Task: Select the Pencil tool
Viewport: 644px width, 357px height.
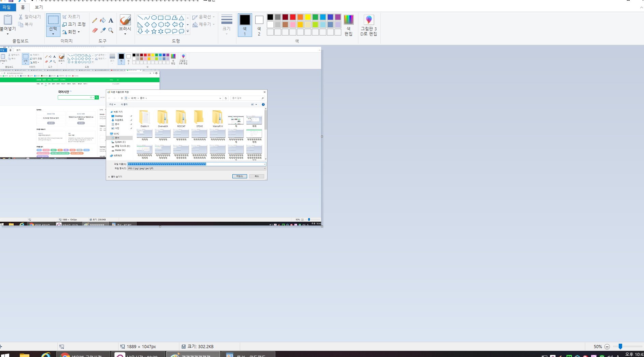Action: click(x=95, y=20)
